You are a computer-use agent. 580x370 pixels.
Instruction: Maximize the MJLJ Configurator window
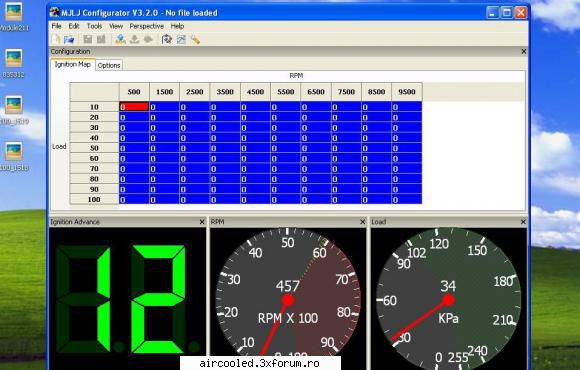pos(506,13)
